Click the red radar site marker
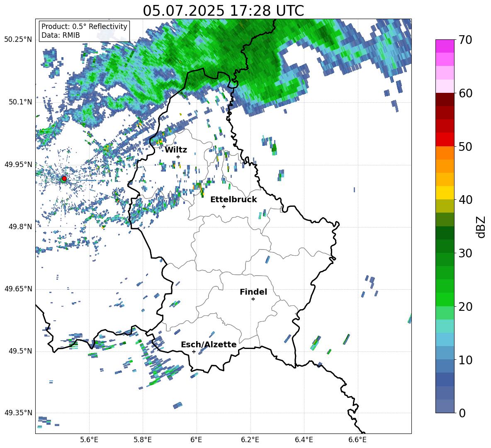Image resolution: width=491 pixels, height=448 pixels. point(64,179)
